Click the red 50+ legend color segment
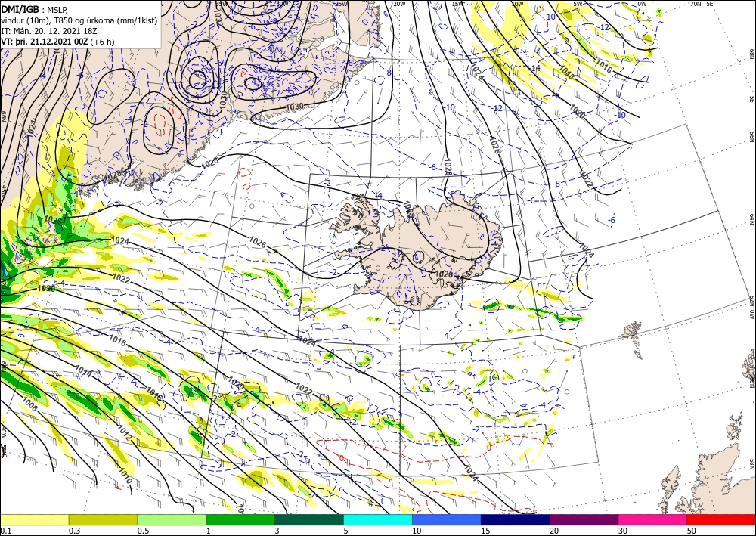Screen dimensions: 756x536 click(x=721, y=519)
